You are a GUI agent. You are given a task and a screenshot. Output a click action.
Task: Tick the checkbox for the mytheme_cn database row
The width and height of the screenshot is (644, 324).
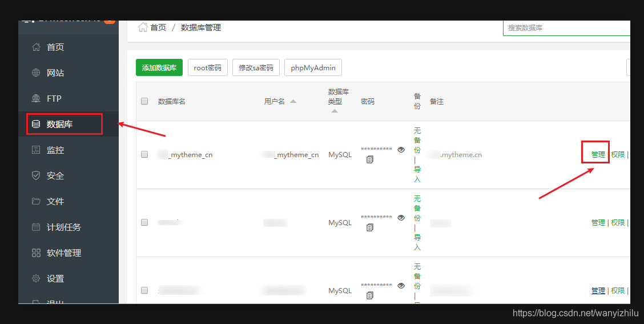coord(144,154)
